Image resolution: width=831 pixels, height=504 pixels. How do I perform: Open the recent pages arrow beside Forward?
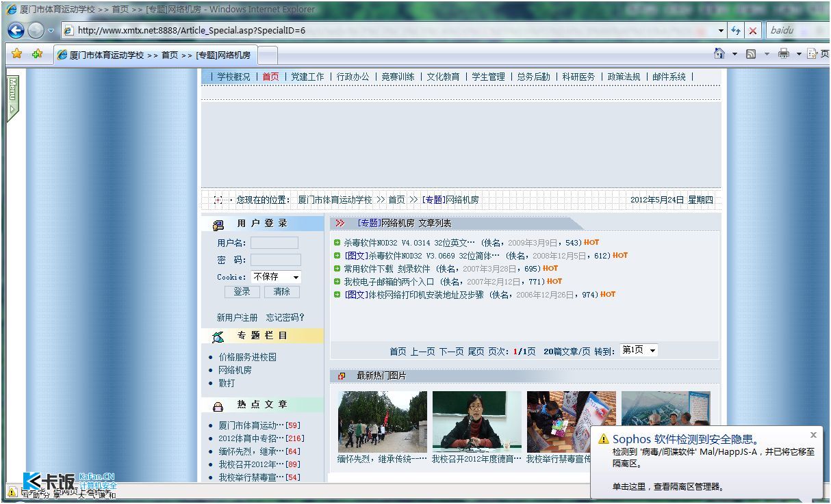click(51, 31)
